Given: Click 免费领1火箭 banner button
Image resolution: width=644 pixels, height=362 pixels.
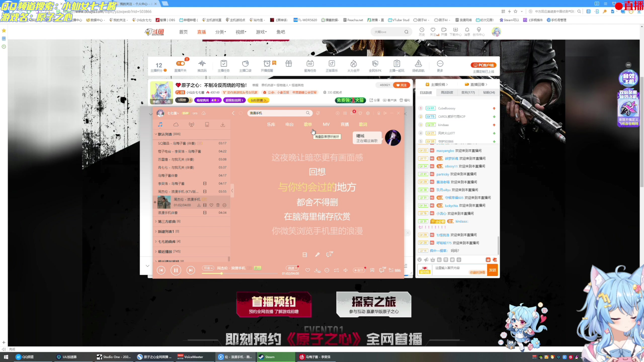Looking at the screenshot, I should pos(350,100).
